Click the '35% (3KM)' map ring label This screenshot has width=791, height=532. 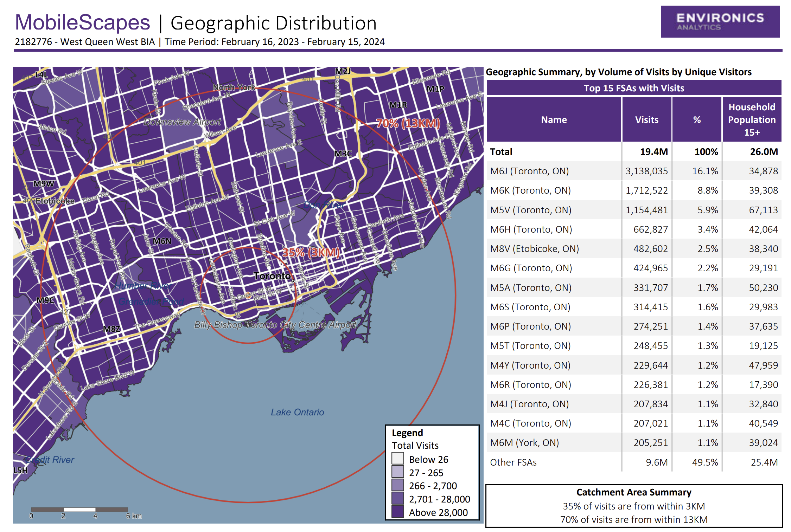click(x=311, y=253)
